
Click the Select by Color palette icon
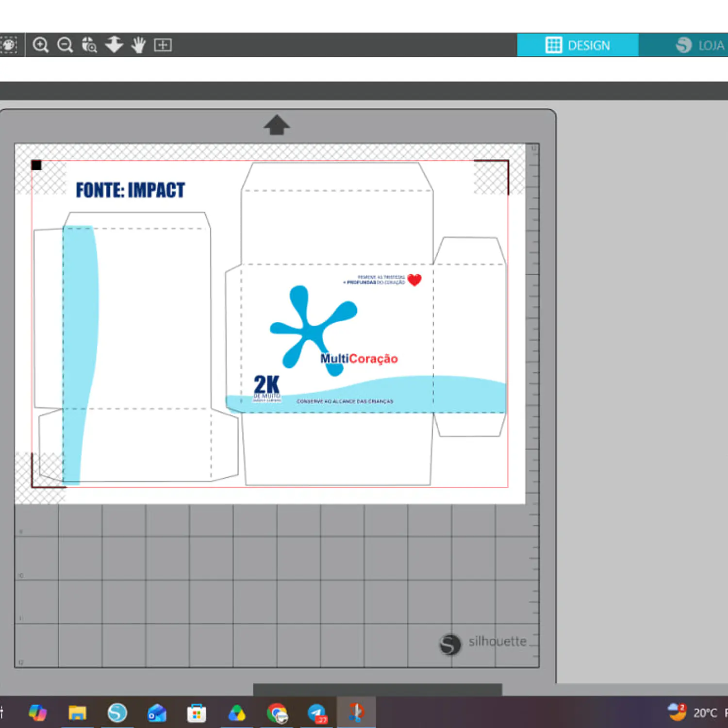pyautogui.click(x=8, y=45)
